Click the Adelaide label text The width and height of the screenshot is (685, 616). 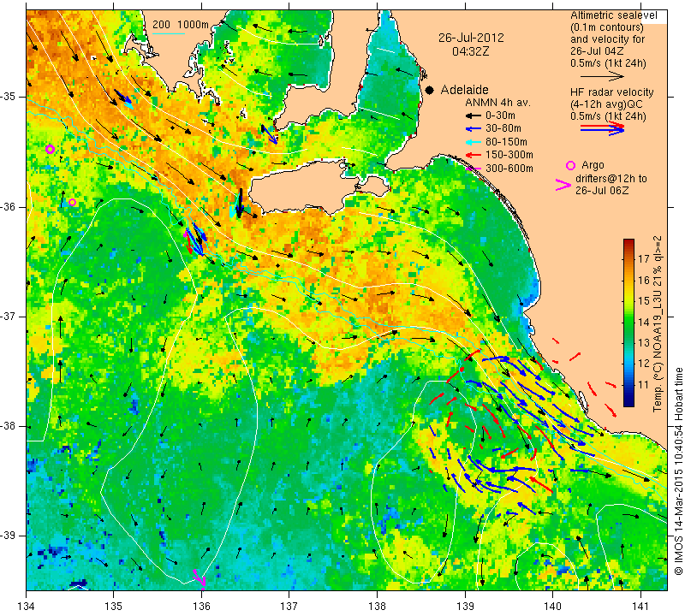464,90
